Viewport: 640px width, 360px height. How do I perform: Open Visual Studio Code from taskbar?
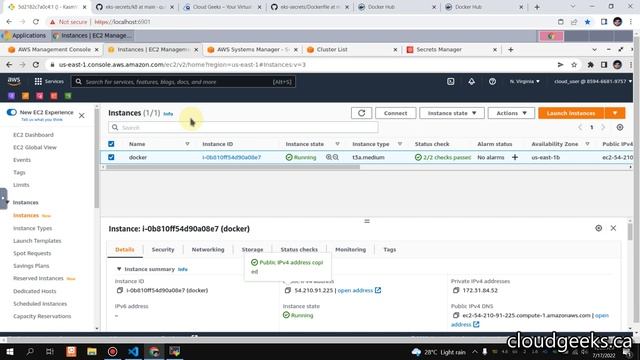(133, 351)
